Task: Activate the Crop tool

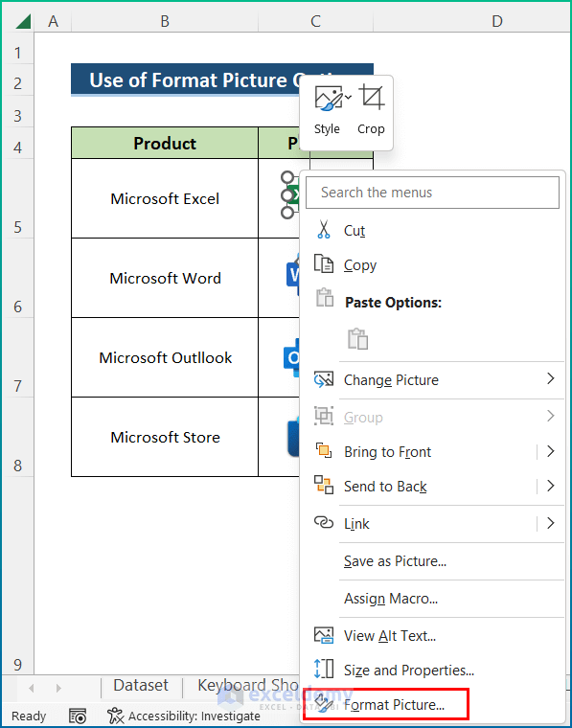Action: click(371, 111)
